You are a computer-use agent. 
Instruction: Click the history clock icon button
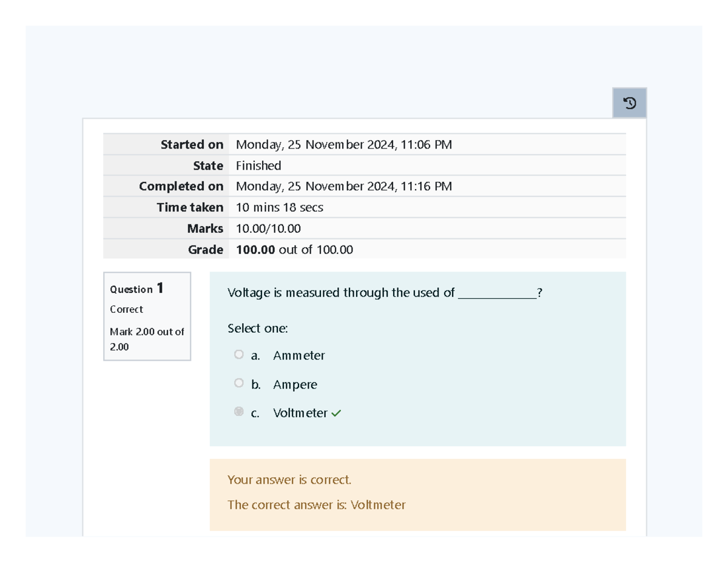click(630, 103)
